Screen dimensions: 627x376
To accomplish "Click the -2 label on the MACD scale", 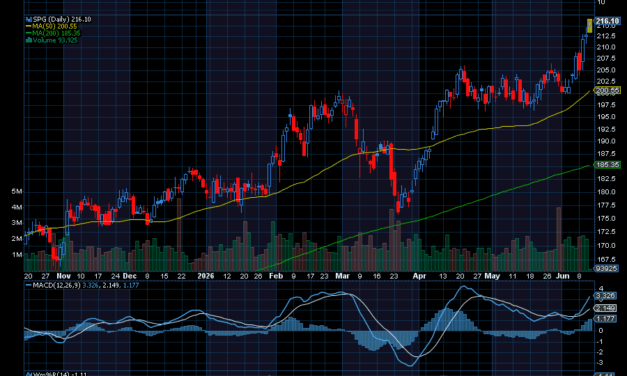I will 600,352.
